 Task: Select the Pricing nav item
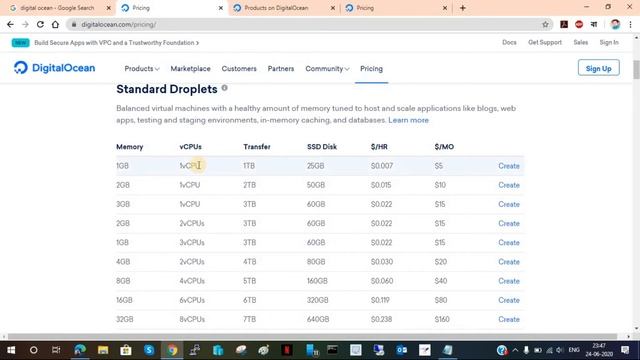pyautogui.click(x=371, y=69)
